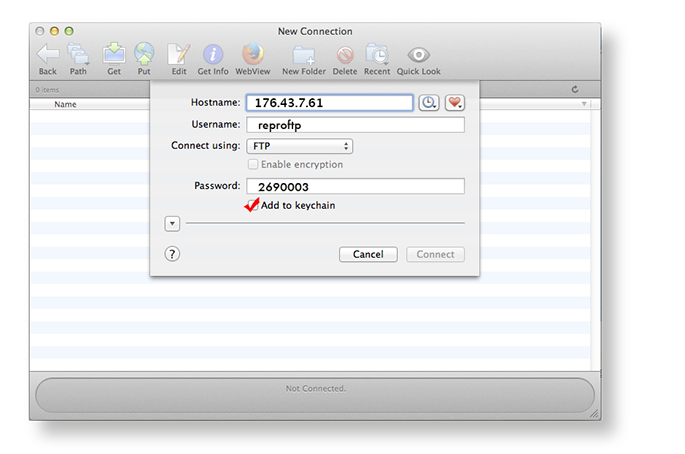Viewport: 685px width, 454px height.
Task: Open the favorites heart dropdown
Action: pyautogui.click(x=455, y=103)
